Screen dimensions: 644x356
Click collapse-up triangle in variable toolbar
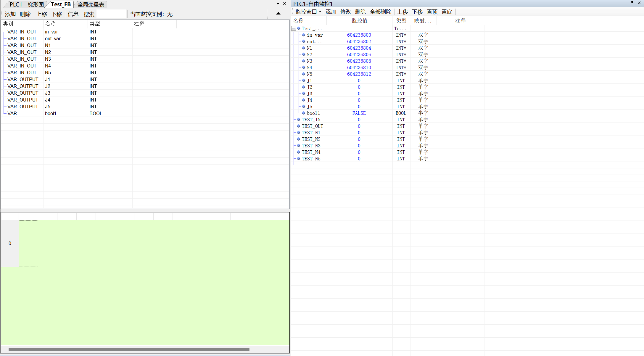tap(278, 13)
